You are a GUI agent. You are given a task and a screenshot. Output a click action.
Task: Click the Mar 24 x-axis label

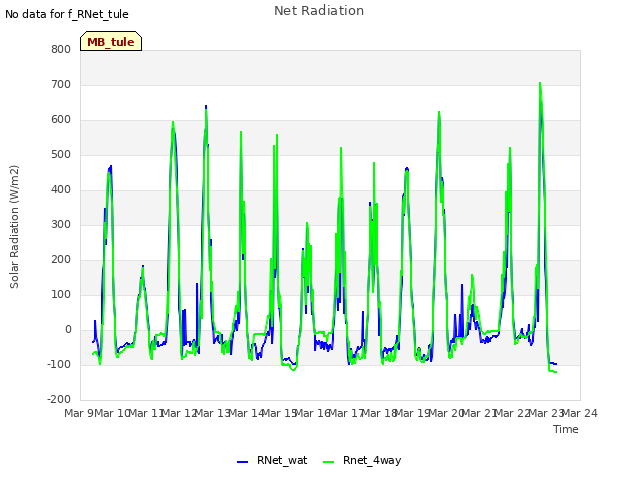coord(580,413)
